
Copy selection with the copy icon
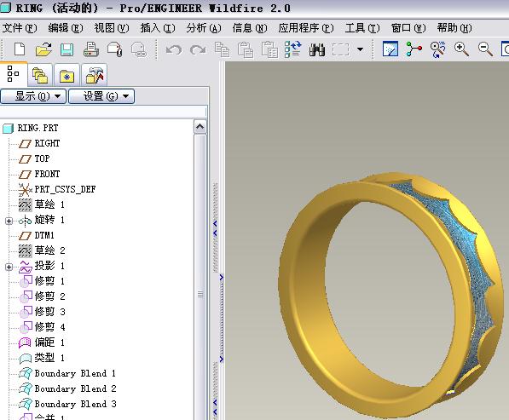click(222, 49)
